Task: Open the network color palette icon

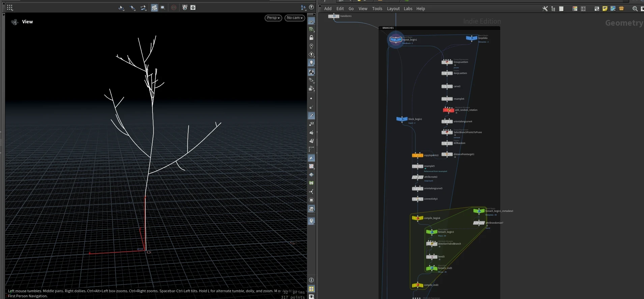Action: [575, 9]
